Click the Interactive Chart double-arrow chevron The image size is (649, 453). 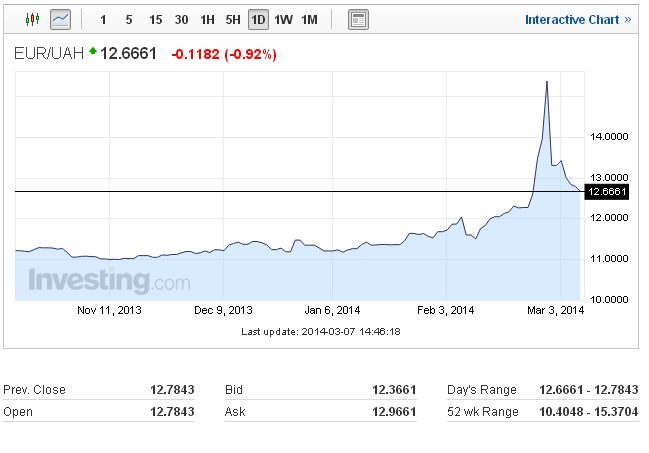(628, 19)
